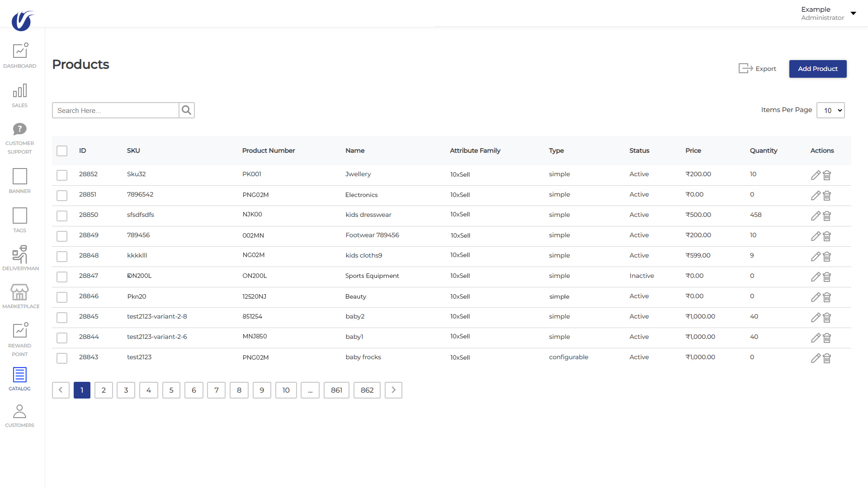Open the Sales bar chart icon
Viewport: 868px width, 488px height.
[x=20, y=91]
